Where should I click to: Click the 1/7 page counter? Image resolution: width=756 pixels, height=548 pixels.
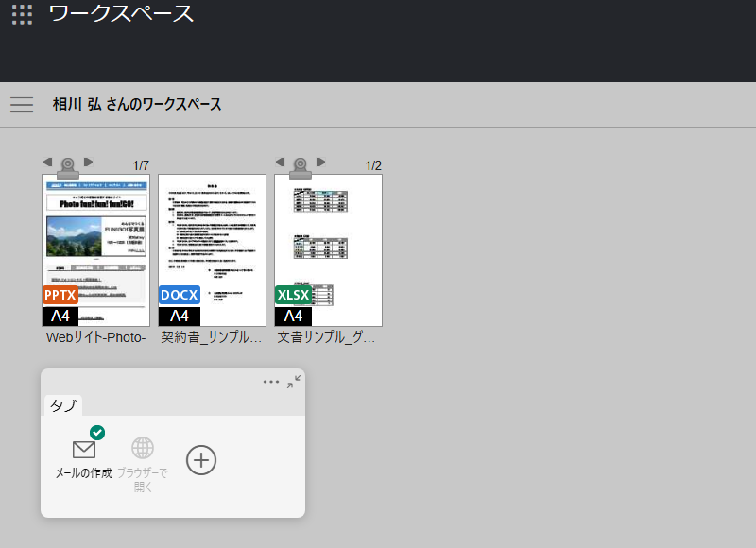(141, 165)
